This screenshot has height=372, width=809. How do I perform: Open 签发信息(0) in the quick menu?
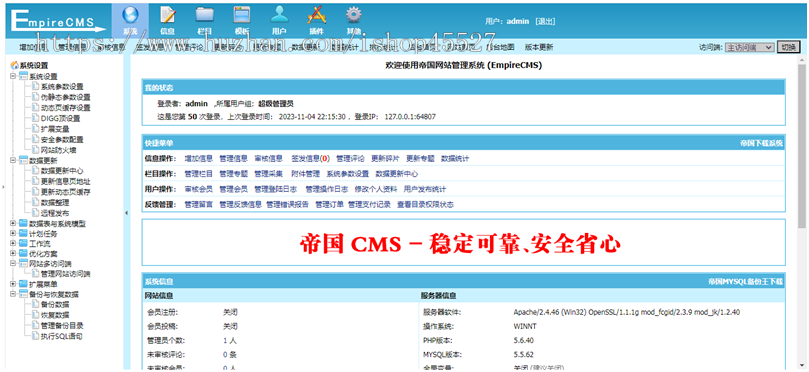point(310,158)
